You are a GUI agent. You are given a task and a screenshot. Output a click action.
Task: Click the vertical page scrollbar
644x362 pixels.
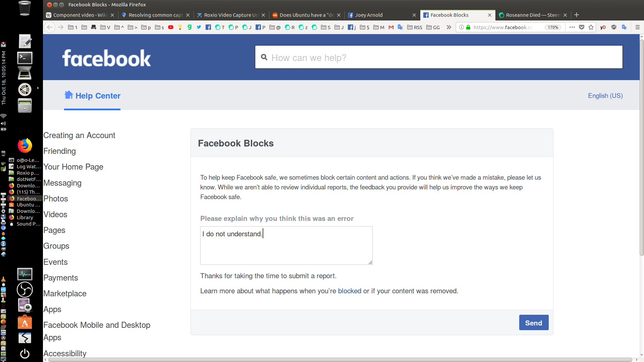pyautogui.click(x=642, y=147)
